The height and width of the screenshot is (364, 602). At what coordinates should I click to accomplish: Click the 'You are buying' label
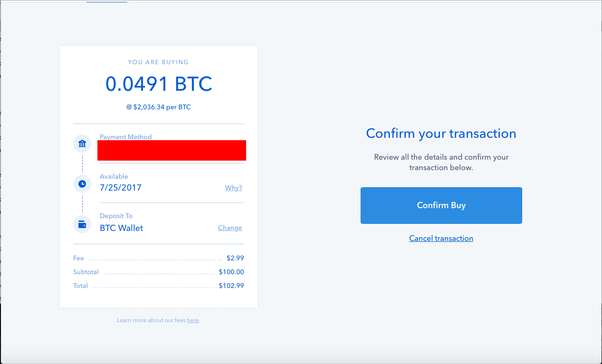[158, 62]
